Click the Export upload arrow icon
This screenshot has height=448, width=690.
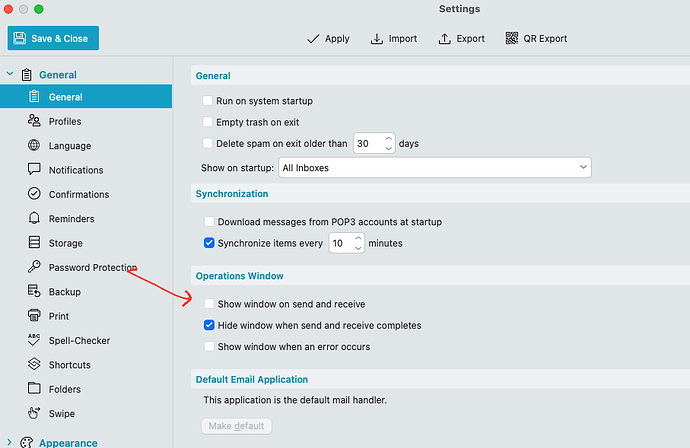coord(444,39)
